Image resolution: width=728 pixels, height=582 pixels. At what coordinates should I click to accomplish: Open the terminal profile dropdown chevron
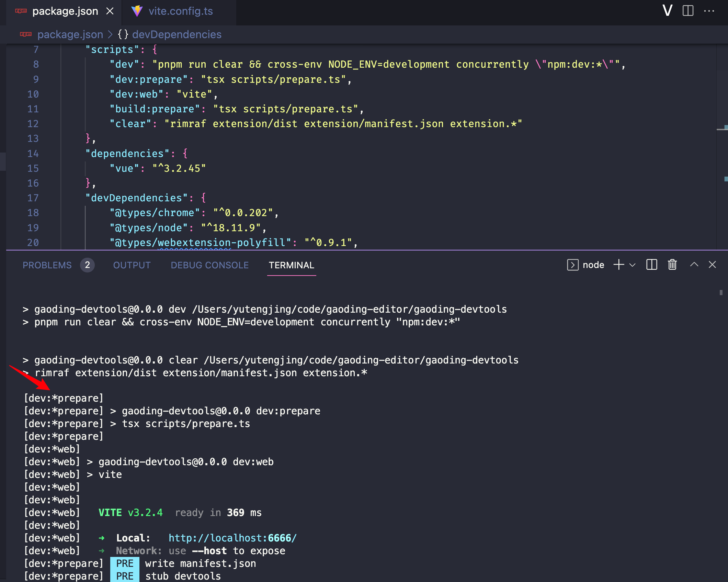632,265
